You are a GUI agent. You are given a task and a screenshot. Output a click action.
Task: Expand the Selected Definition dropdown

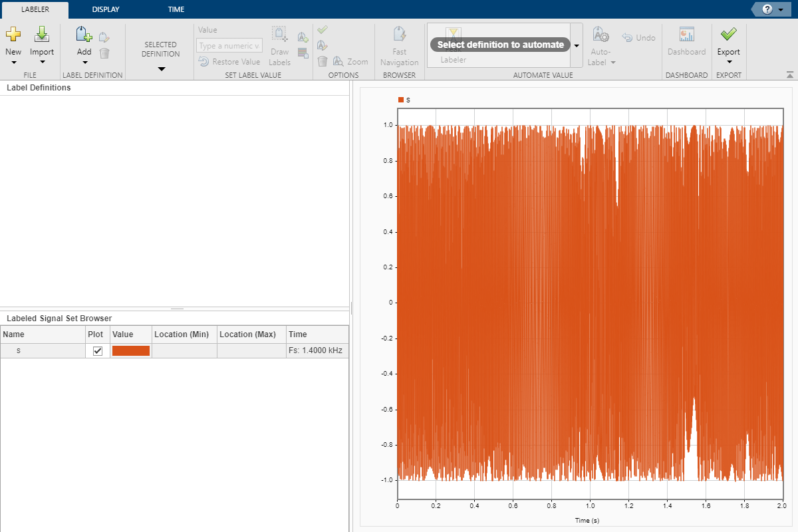click(x=161, y=68)
